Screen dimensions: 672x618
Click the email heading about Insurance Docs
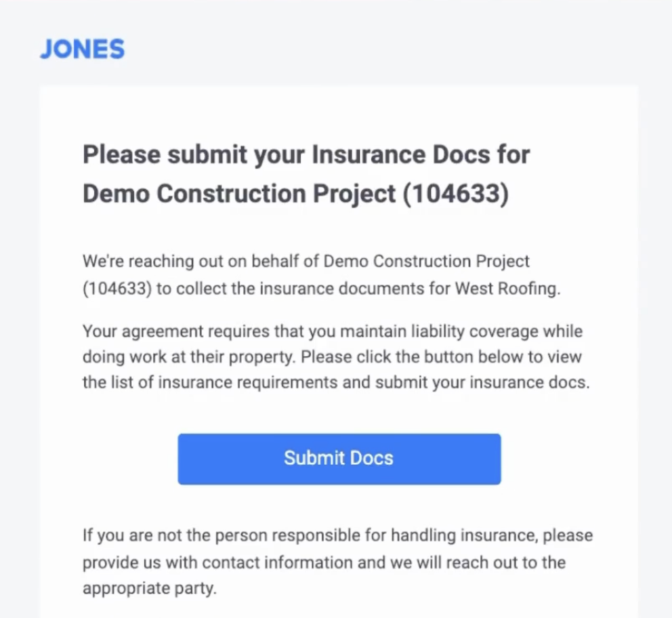306,155
